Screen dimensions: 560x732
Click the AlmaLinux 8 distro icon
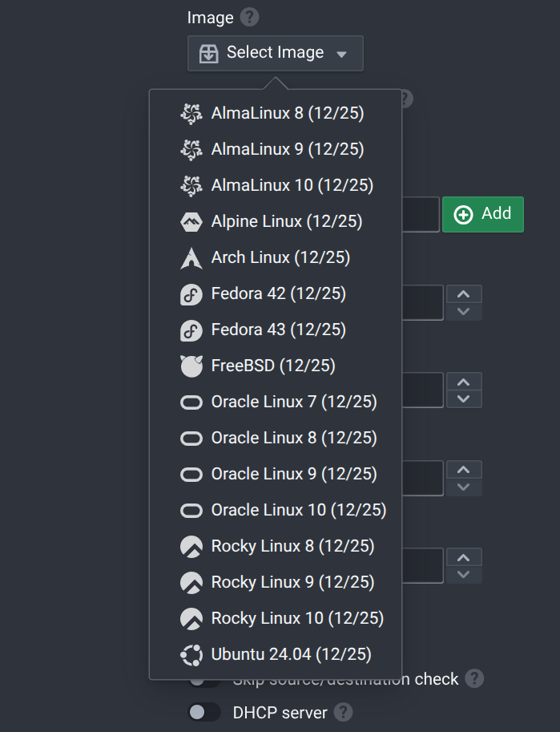pyautogui.click(x=191, y=114)
